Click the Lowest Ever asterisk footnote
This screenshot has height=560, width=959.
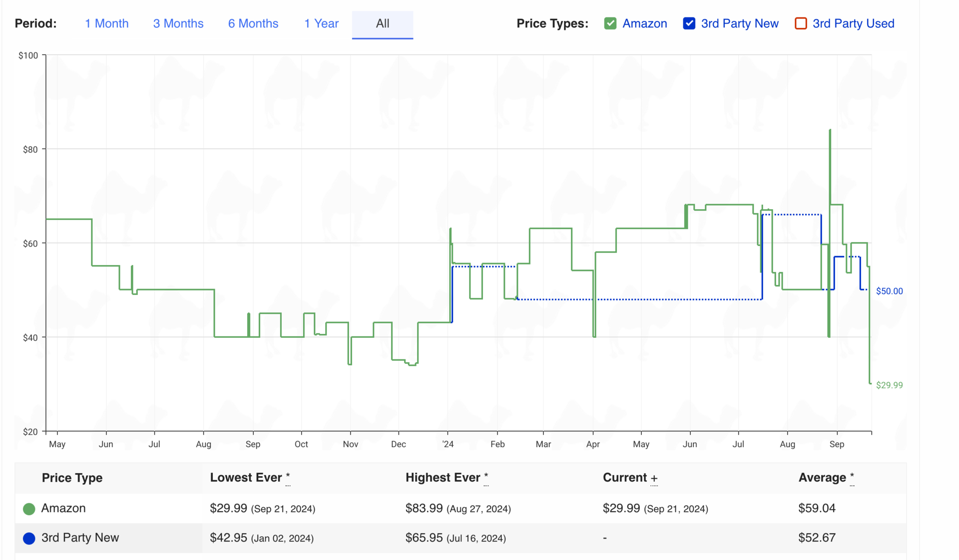click(x=288, y=478)
